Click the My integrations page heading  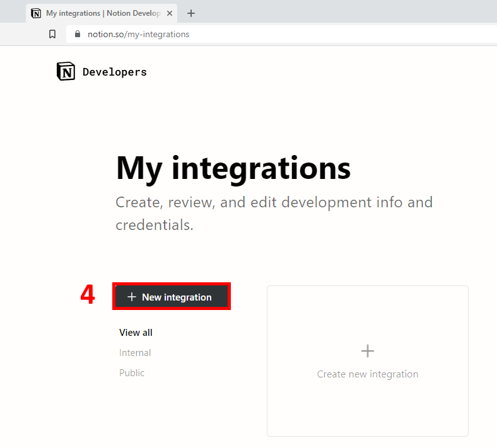coord(233,168)
